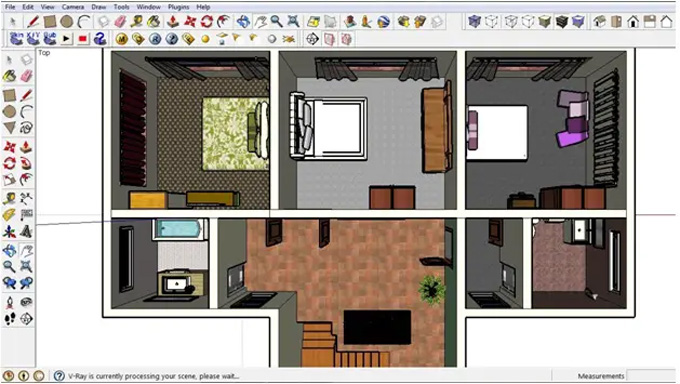Select the Photo Textures tool

pos(366,21)
